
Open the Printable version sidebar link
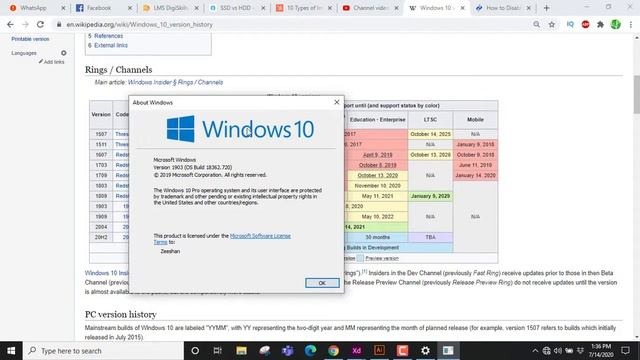pos(30,39)
